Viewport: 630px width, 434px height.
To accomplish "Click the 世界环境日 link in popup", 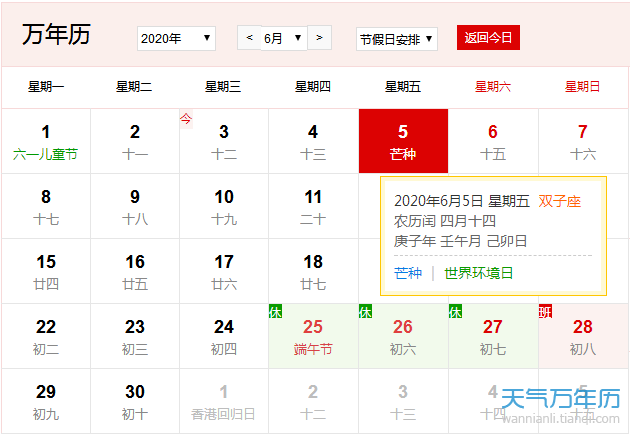I will click(479, 273).
